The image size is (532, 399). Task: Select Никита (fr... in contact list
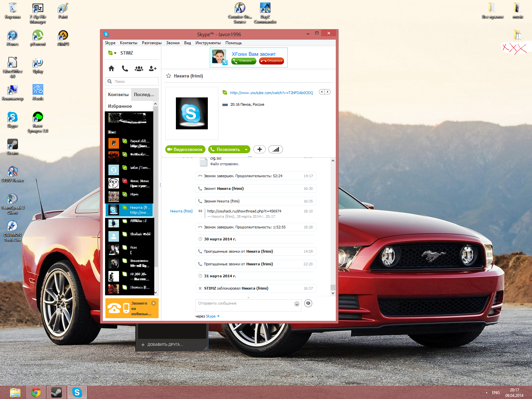(129, 210)
